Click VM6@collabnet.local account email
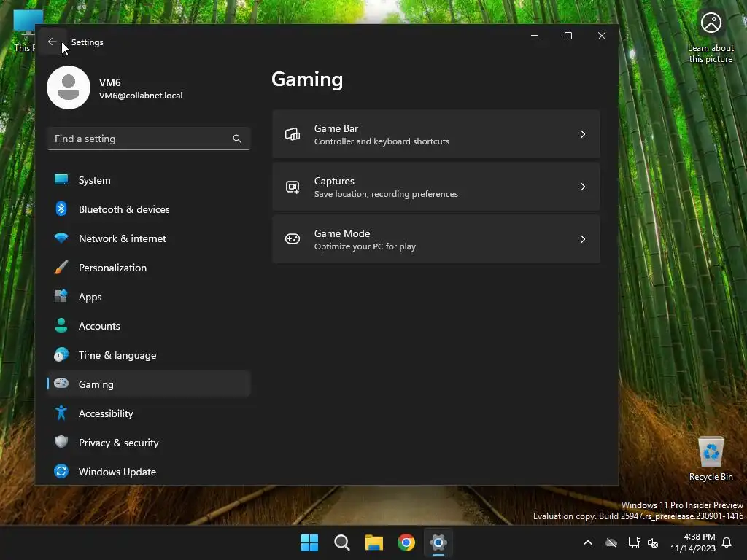This screenshot has width=747, height=560. tap(141, 96)
